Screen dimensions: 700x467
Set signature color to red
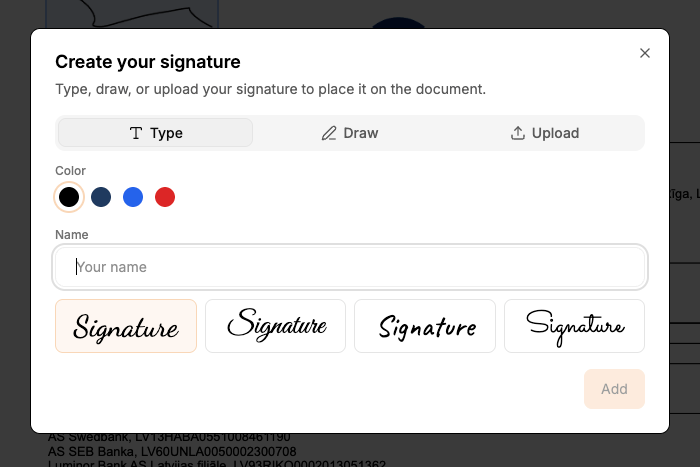tap(165, 197)
